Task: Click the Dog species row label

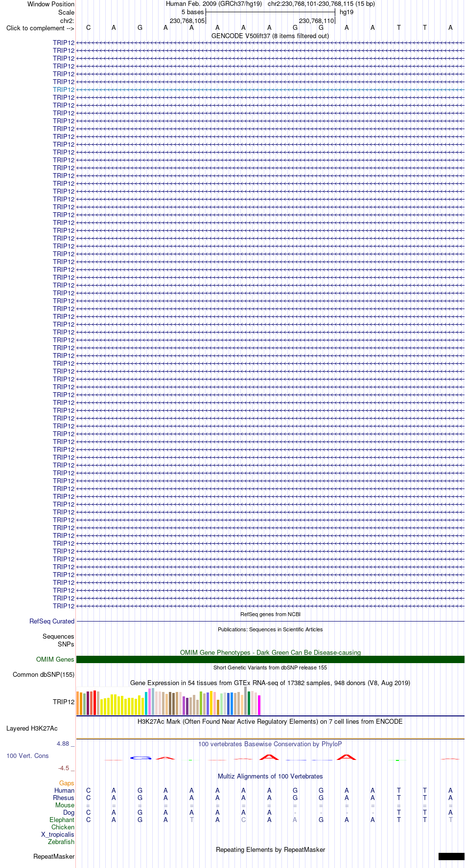Action: [x=69, y=812]
